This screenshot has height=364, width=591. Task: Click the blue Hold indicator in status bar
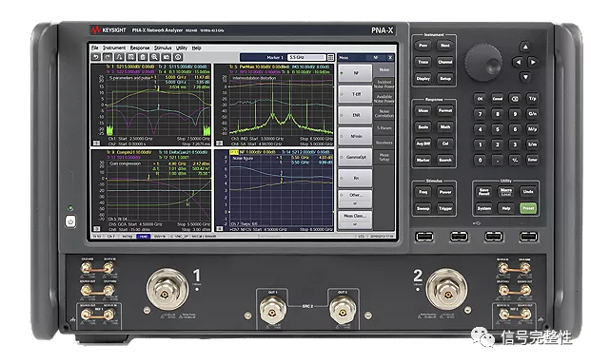point(143,237)
